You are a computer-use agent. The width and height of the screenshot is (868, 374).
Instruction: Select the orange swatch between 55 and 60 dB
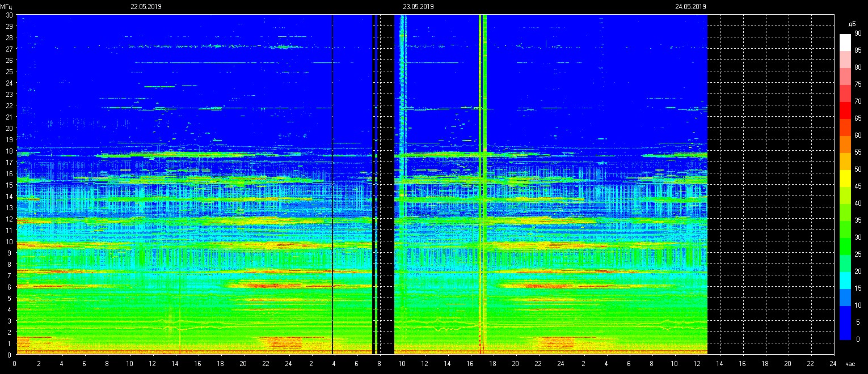[845, 144]
